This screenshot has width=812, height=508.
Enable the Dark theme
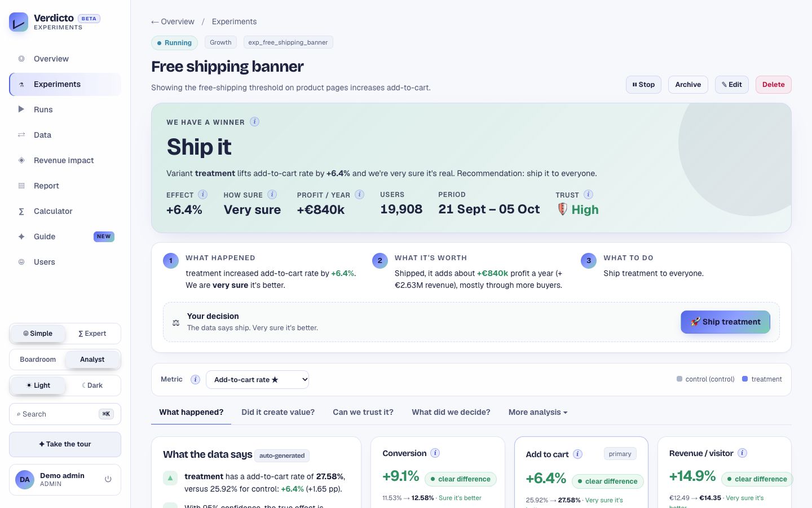coord(92,386)
